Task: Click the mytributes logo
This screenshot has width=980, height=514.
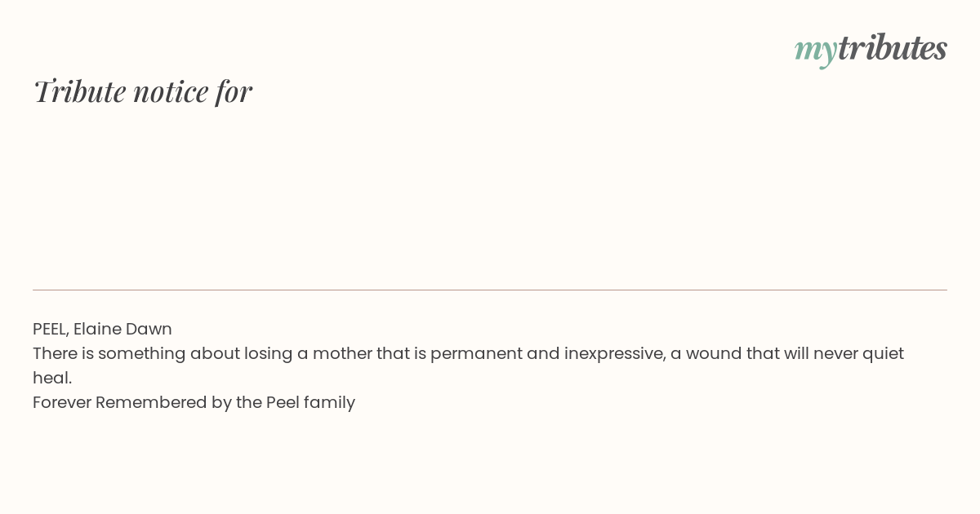Action: coord(871,49)
